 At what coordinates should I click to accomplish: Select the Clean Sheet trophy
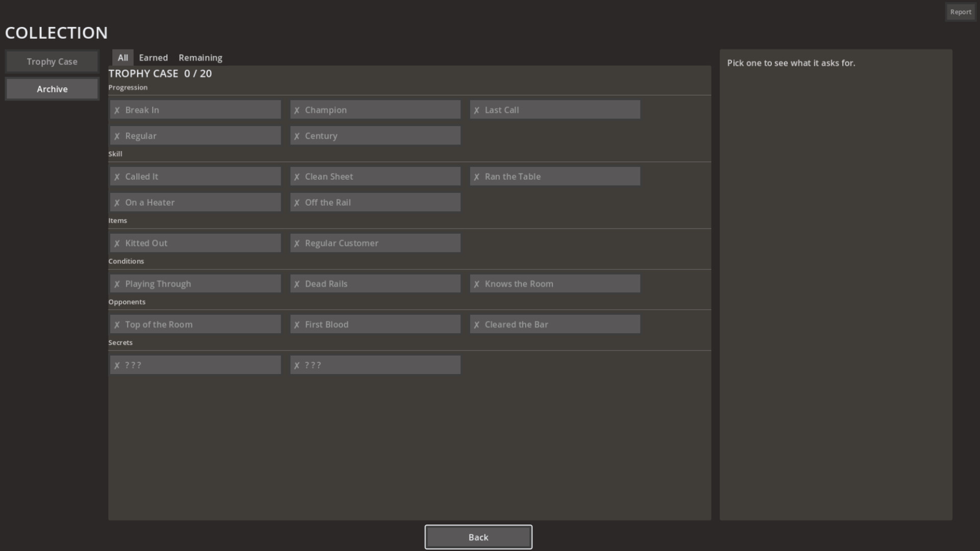point(375,177)
